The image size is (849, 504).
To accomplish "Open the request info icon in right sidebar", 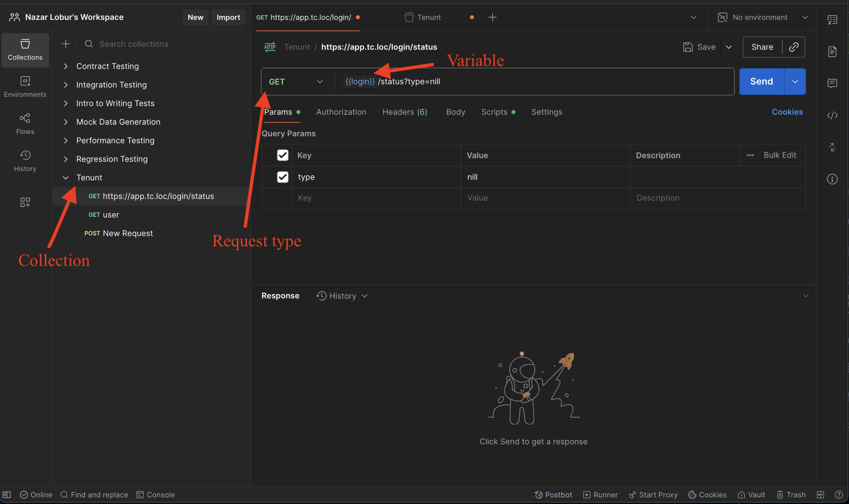I will (x=832, y=179).
